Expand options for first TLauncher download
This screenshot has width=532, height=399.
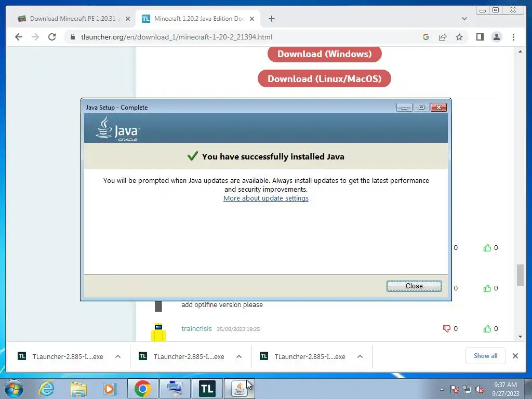tap(118, 356)
